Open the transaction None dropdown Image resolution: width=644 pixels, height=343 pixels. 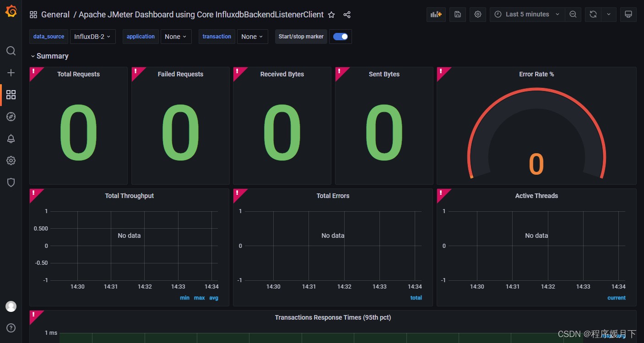[x=252, y=37]
